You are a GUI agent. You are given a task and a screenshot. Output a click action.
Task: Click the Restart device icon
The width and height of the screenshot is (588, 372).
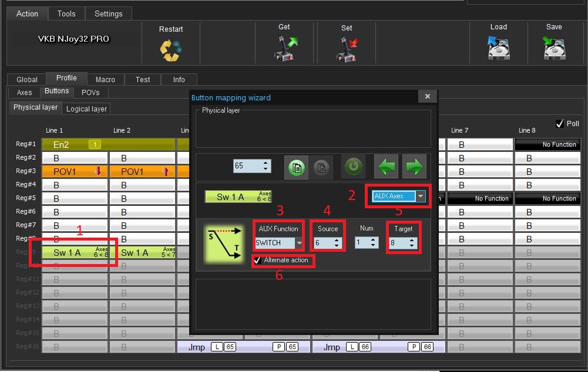point(171,49)
